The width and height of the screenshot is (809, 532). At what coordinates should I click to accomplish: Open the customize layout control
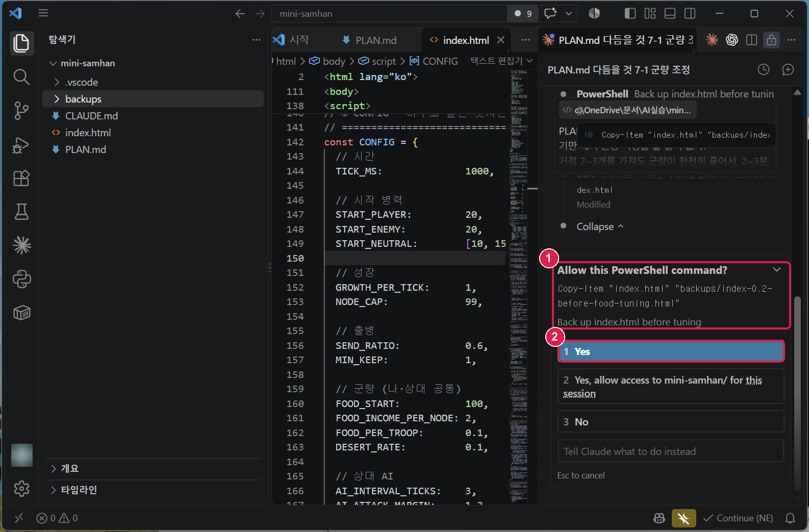(x=650, y=13)
